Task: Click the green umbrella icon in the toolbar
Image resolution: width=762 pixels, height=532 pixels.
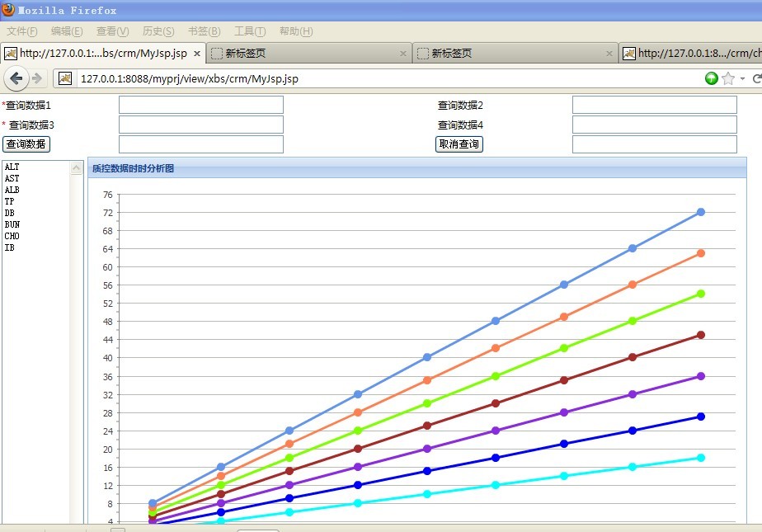Action: [x=710, y=79]
